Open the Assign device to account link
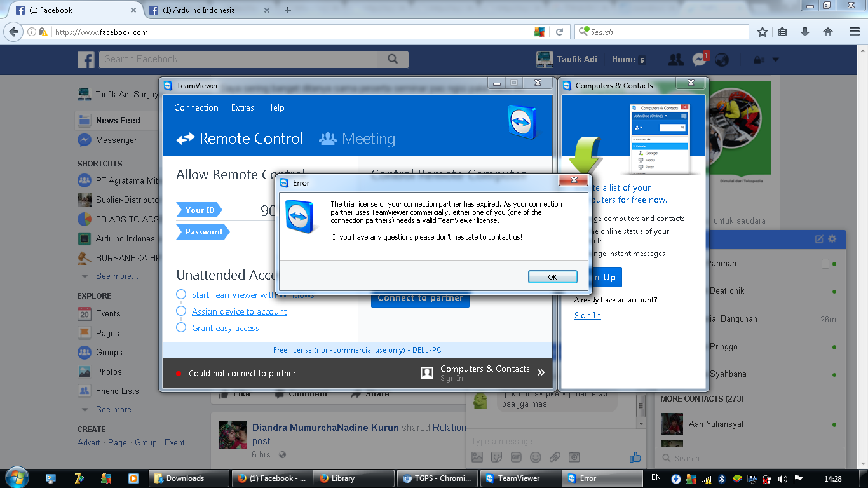Image resolution: width=868 pixels, height=488 pixels. point(240,311)
